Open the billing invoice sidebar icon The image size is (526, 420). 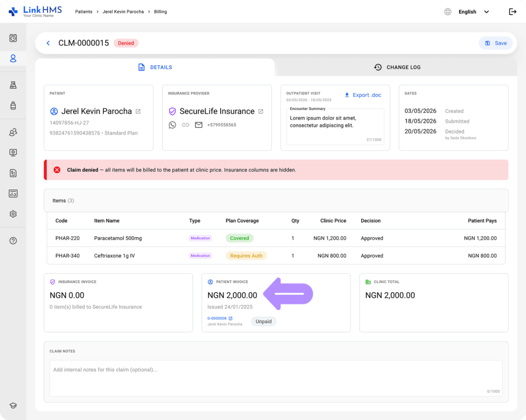click(x=13, y=174)
